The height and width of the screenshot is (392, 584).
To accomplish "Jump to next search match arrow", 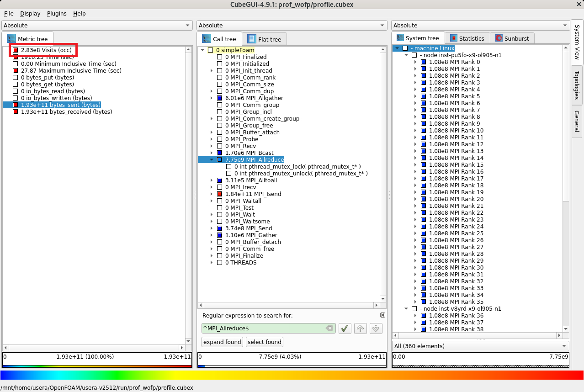I will [376, 328].
